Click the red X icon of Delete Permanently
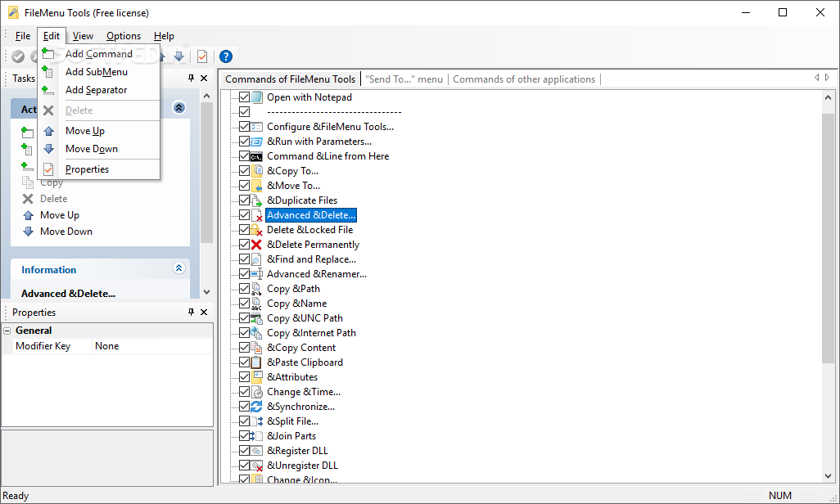Screen dimensions: 840x504 pos(256,245)
